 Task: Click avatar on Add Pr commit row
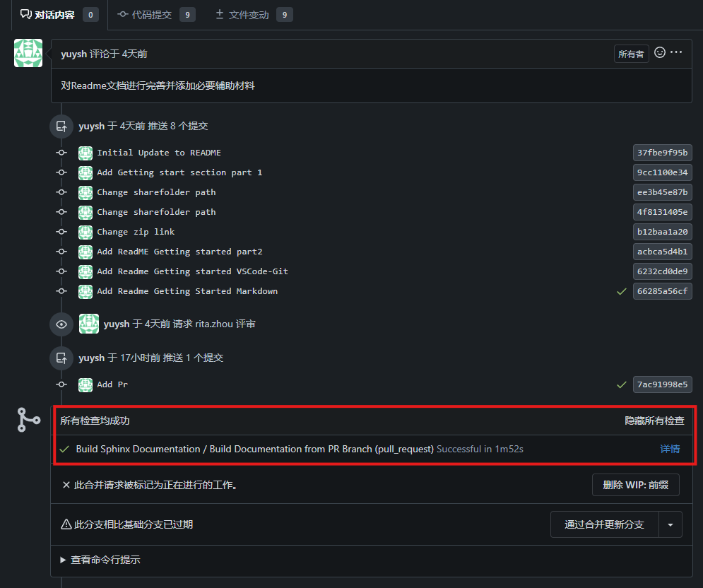85,385
